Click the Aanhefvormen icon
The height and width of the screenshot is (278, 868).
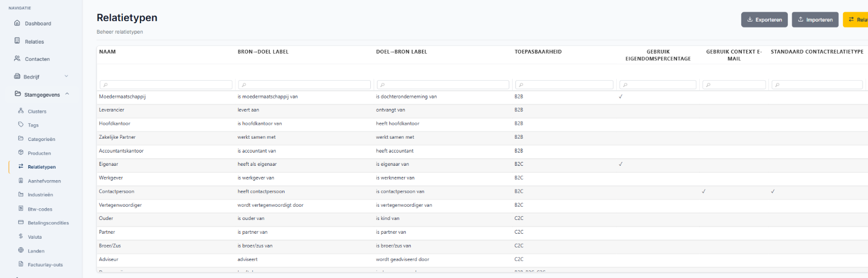pos(20,181)
